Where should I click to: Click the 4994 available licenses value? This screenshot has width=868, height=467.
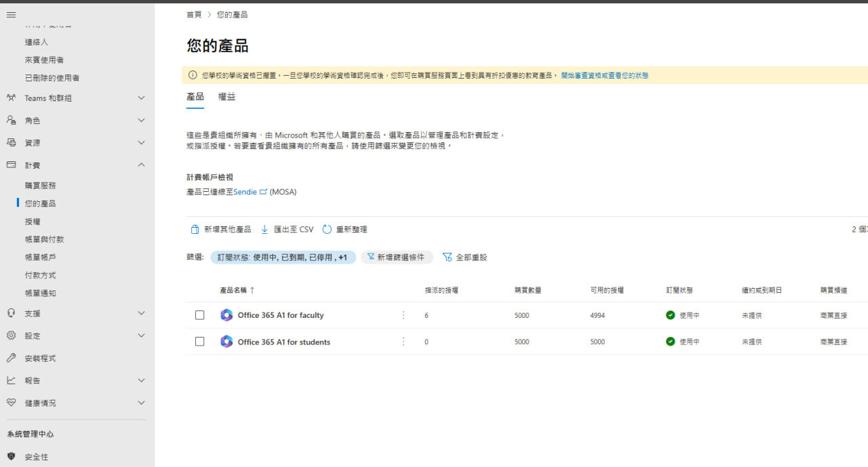tap(597, 315)
